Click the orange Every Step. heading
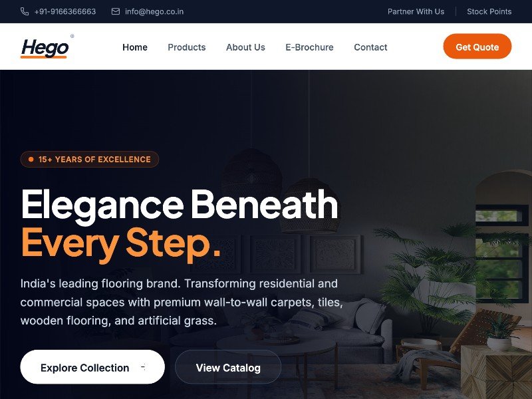The height and width of the screenshot is (399, 532). (x=121, y=244)
